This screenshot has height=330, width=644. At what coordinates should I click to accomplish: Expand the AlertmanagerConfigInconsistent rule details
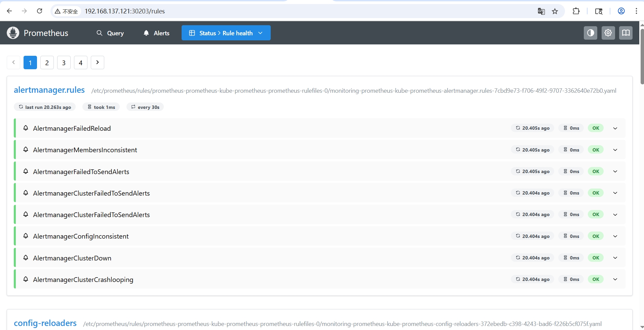[615, 236]
